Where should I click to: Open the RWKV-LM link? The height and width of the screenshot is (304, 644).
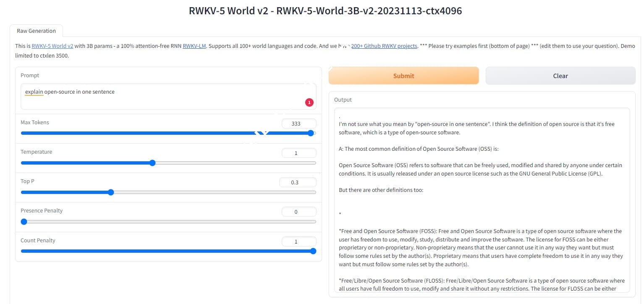pyautogui.click(x=194, y=46)
